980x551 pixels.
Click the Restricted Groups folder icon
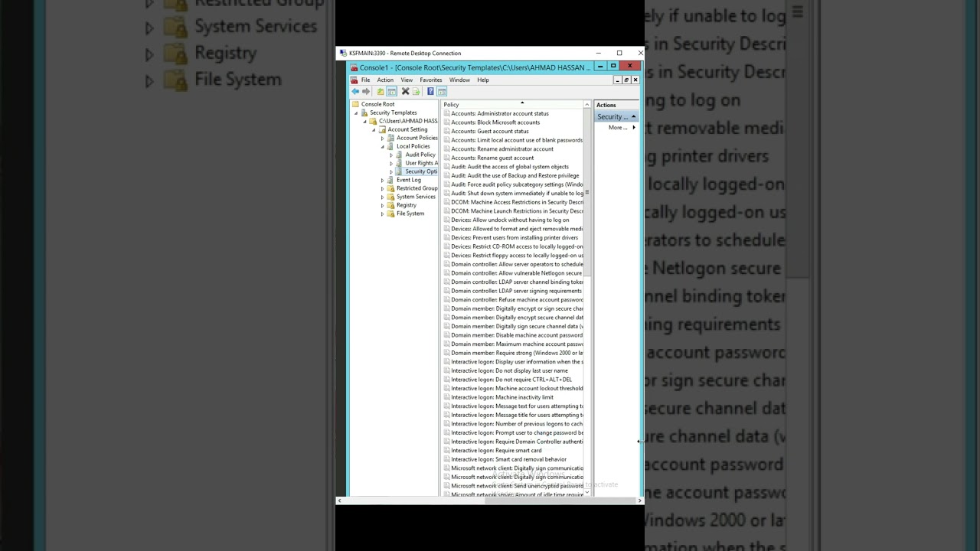pos(390,188)
